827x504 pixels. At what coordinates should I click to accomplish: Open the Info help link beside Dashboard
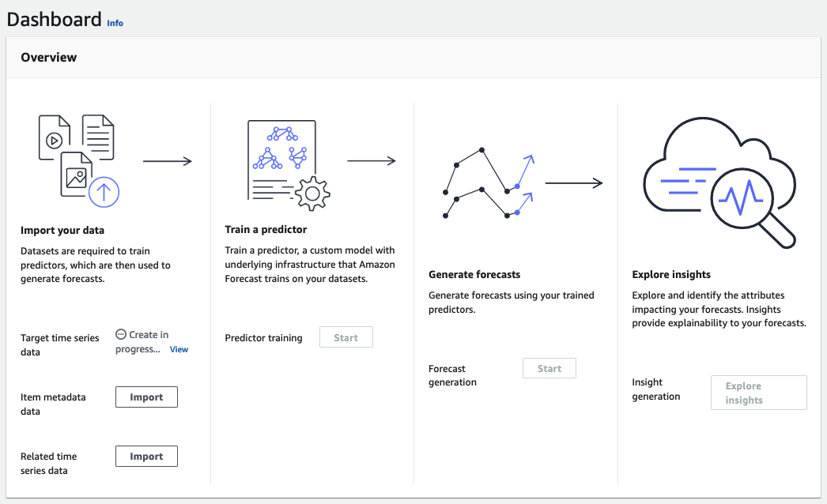(x=115, y=22)
